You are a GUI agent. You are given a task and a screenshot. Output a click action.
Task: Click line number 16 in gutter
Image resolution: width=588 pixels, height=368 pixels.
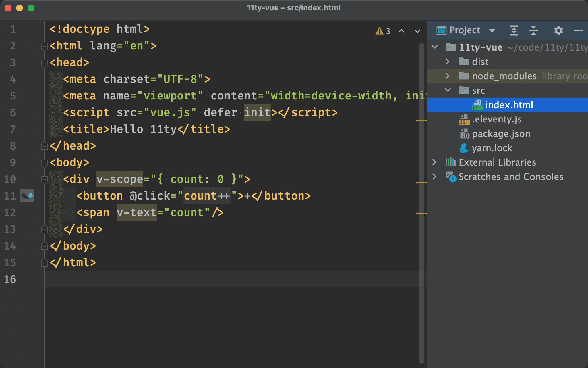10,279
